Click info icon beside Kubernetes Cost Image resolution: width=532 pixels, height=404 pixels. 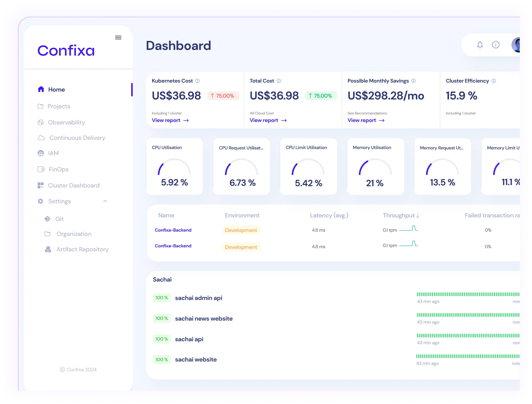(197, 81)
